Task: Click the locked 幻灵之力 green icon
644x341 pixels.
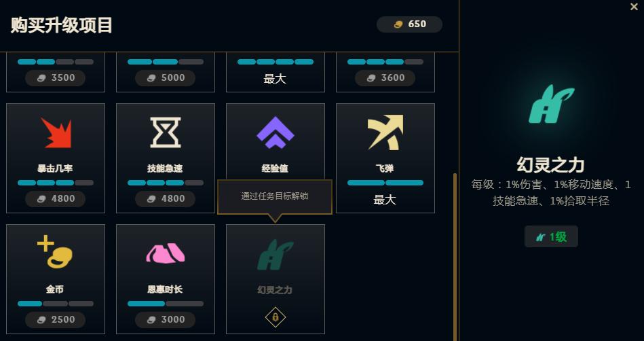Action: [x=276, y=255]
